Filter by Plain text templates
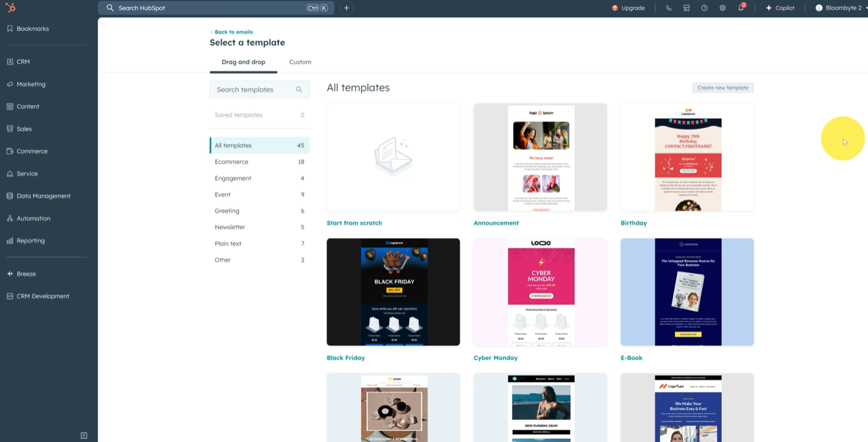Viewport: 868px width, 442px height. pos(259,243)
